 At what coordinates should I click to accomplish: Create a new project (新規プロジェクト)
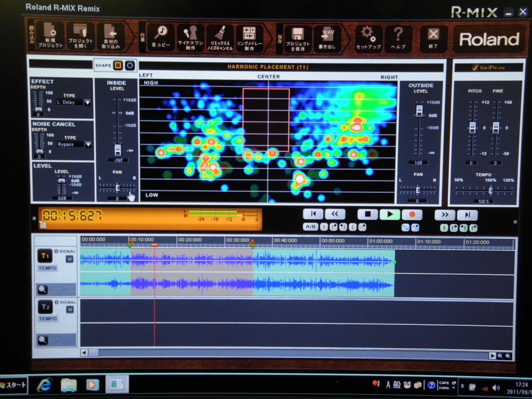point(49,36)
